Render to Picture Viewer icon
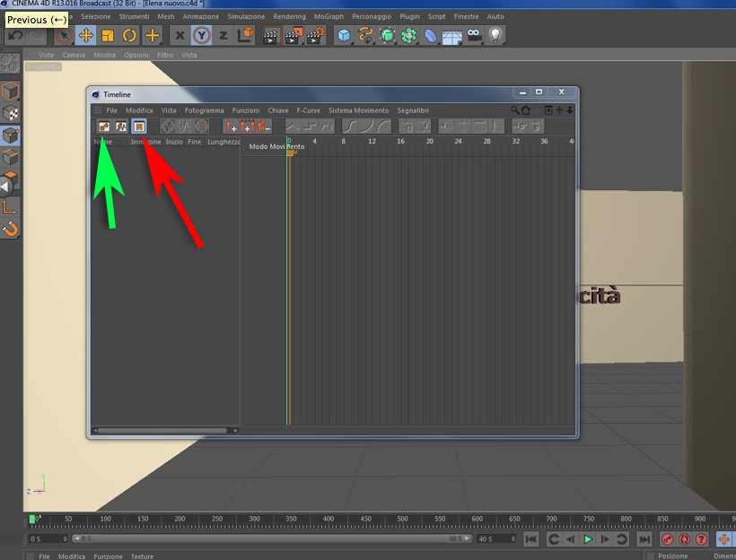 294,36
